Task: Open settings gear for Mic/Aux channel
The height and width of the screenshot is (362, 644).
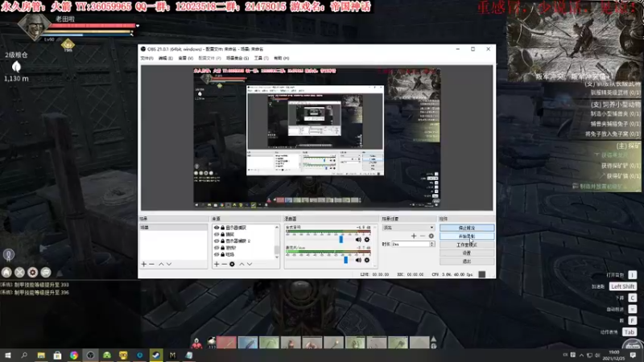Action: click(x=367, y=260)
